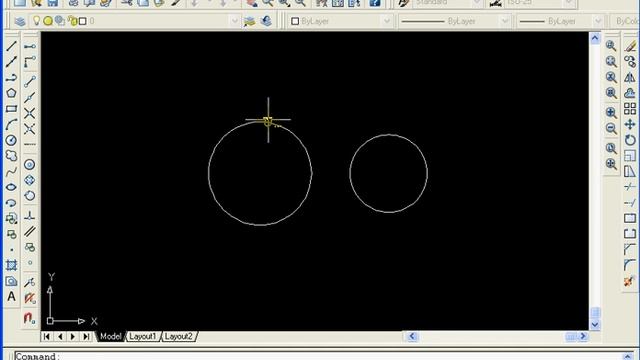Select the Extend tool
640x360 pixels.
[x=630, y=202]
